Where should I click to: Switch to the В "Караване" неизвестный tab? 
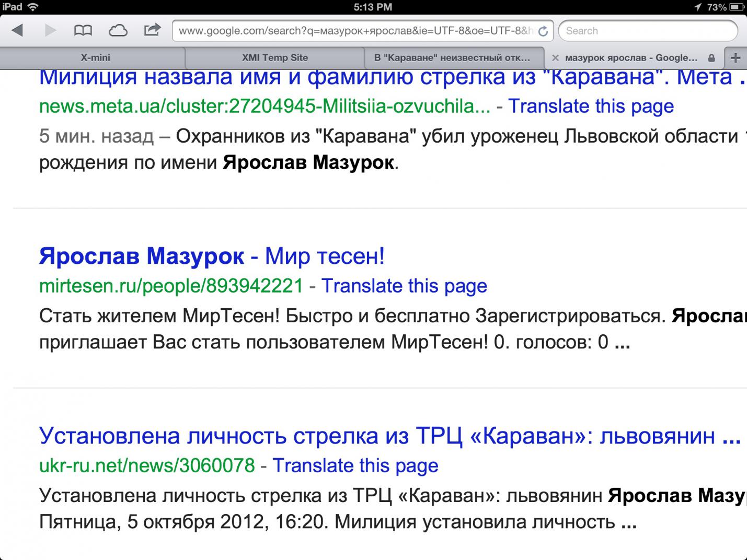pos(452,58)
